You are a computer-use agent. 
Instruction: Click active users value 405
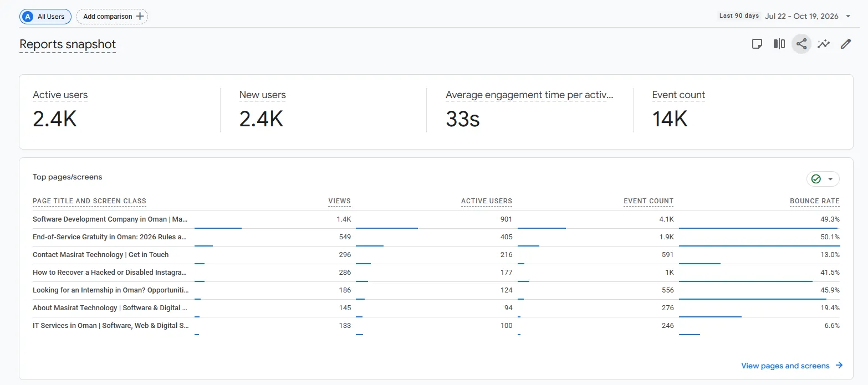click(506, 237)
